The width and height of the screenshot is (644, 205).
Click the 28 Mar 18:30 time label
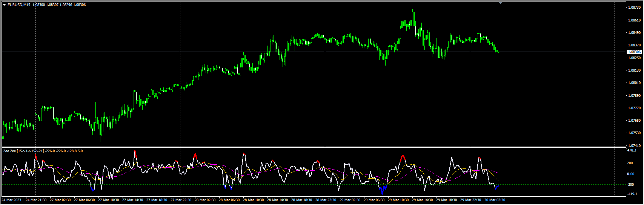[x=302, y=200]
